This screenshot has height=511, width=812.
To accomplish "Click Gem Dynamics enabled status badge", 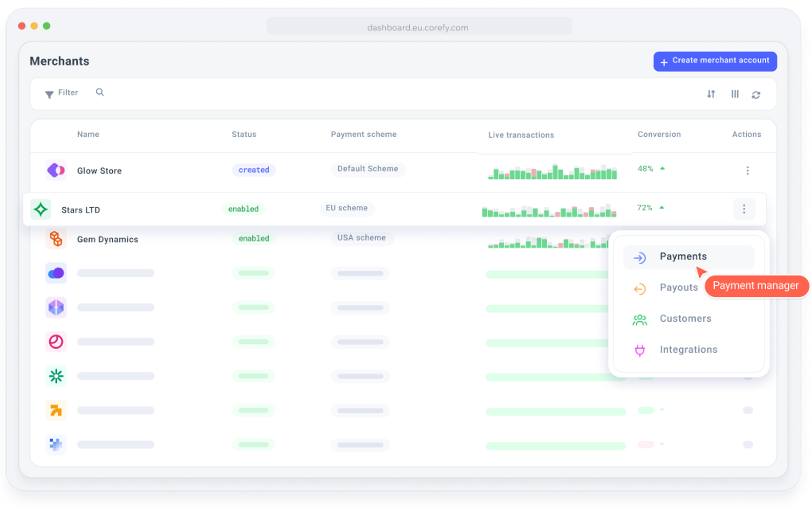I will [x=254, y=238].
